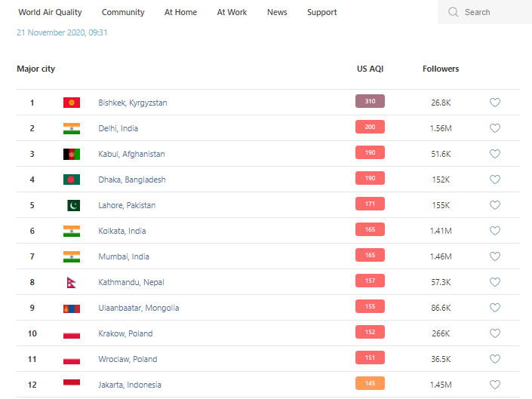Open the World Air Quality menu

(x=50, y=12)
